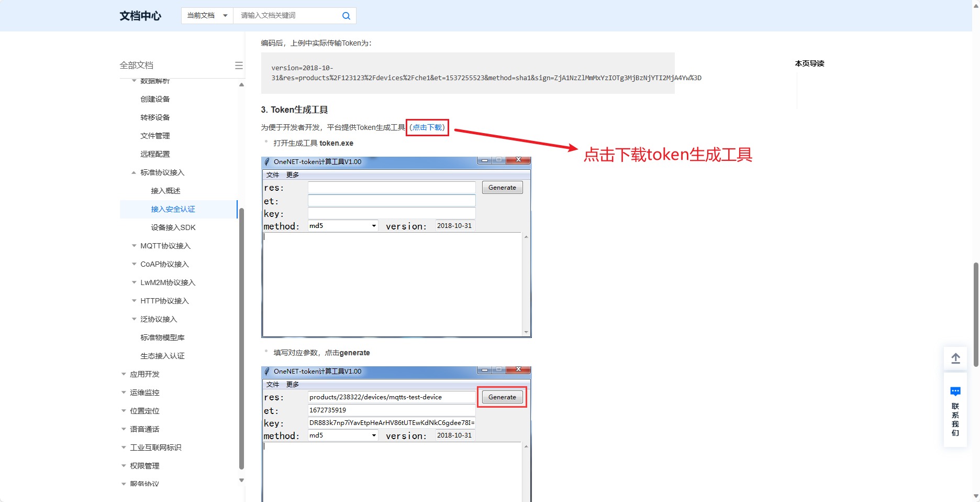
Task: Click Generate in the second tool screenshot
Action: 502,397
